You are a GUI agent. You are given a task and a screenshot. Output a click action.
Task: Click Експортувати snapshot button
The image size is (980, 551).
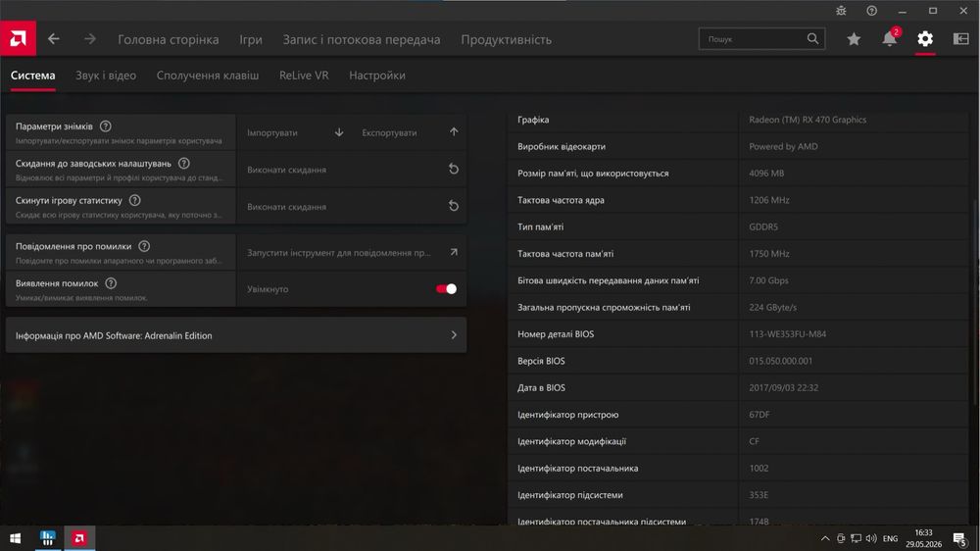[410, 132]
